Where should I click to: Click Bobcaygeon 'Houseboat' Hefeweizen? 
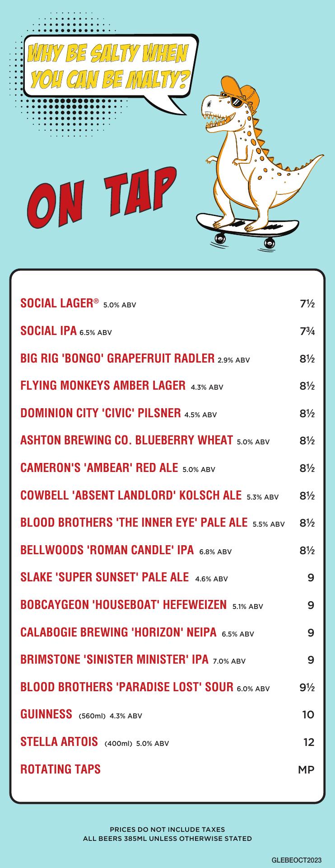pyautogui.click(x=167, y=605)
